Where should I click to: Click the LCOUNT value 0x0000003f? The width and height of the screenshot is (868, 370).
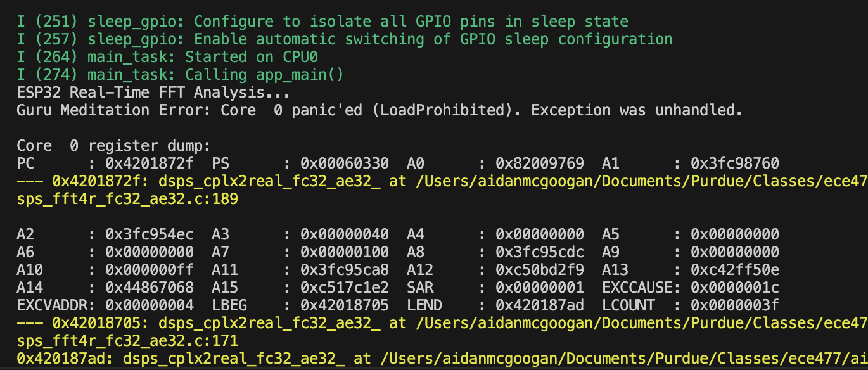coord(735,305)
